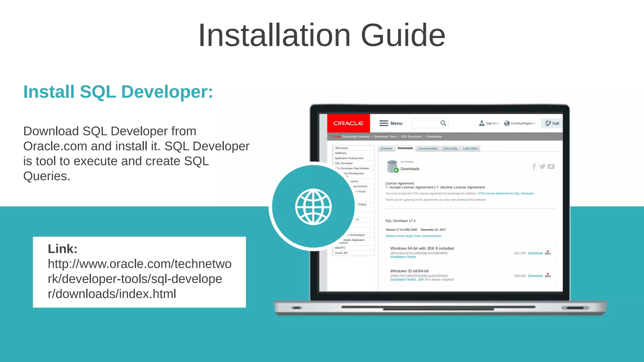Switch to the Documentation tab
644x362 pixels.
tap(428, 149)
